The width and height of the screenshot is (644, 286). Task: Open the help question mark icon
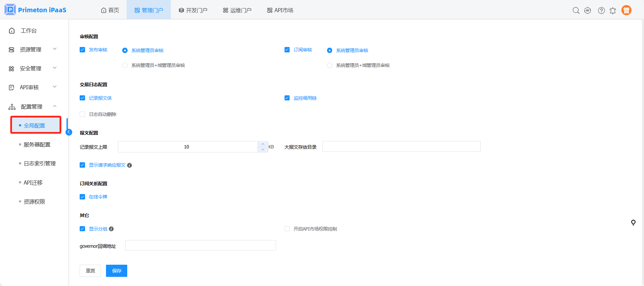click(601, 10)
